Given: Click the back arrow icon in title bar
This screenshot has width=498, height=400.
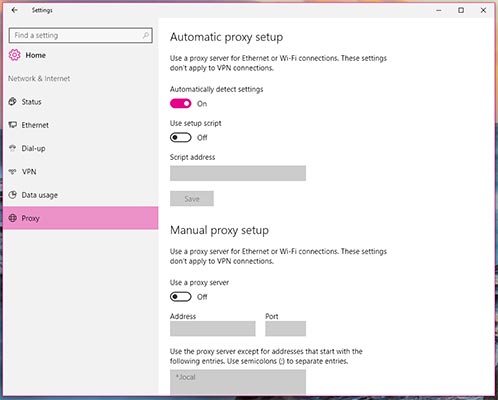Looking at the screenshot, I should (14, 10).
